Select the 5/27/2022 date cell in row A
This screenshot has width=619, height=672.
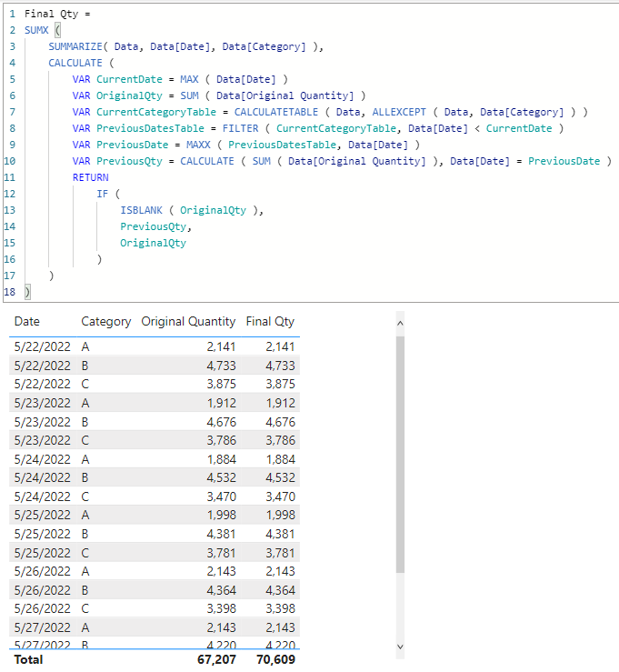click(x=43, y=627)
